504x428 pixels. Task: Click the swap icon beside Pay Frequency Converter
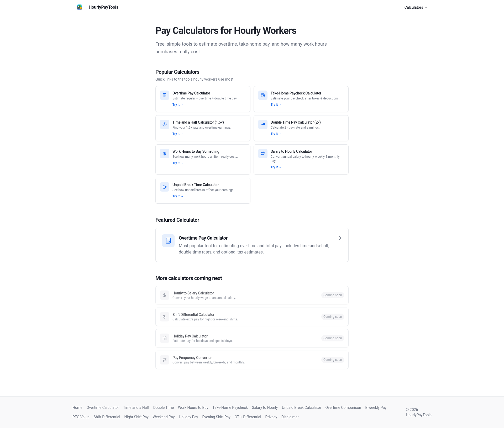[x=165, y=360]
